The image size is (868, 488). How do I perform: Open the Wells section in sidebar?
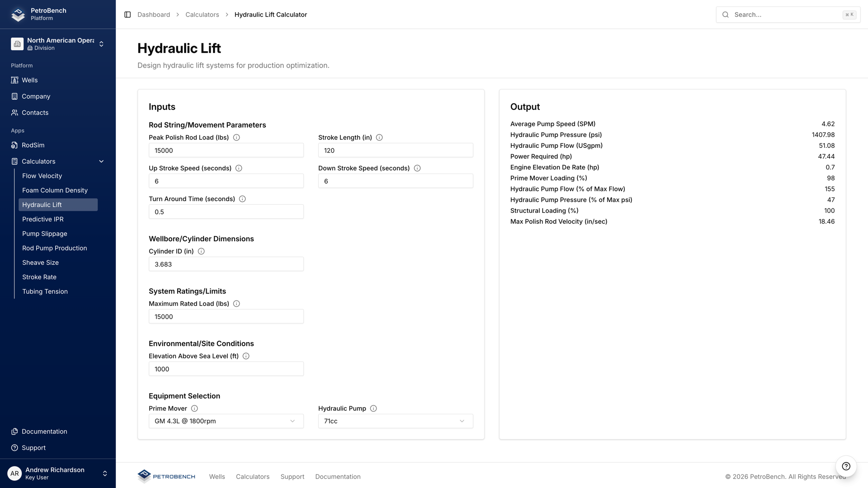(x=30, y=80)
